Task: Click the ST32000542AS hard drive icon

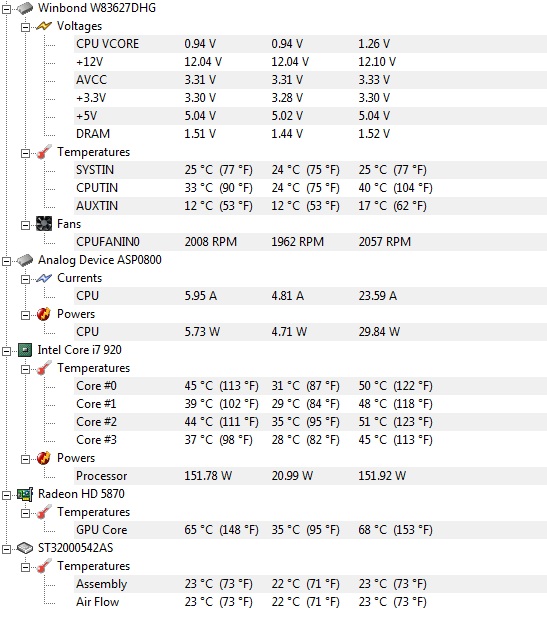Action: 25,548
